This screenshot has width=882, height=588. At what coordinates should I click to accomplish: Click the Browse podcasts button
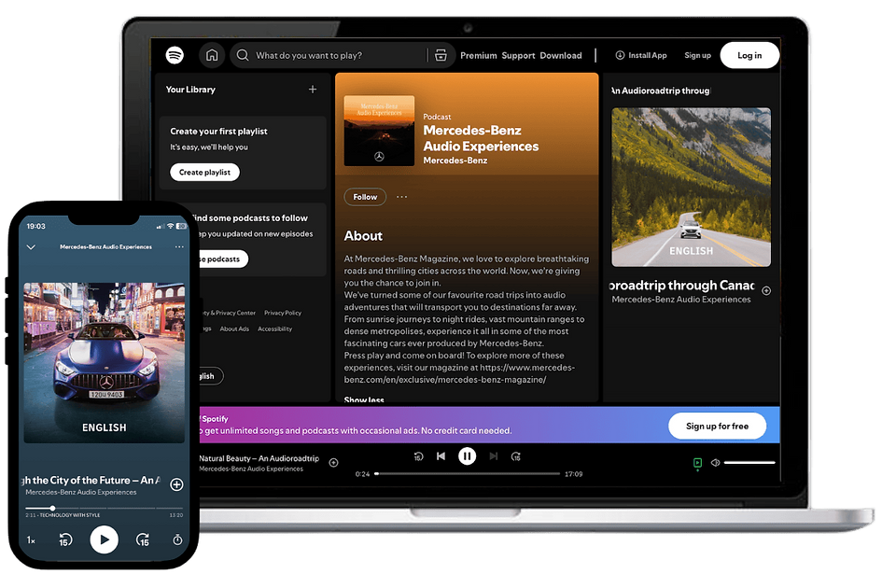(224, 259)
